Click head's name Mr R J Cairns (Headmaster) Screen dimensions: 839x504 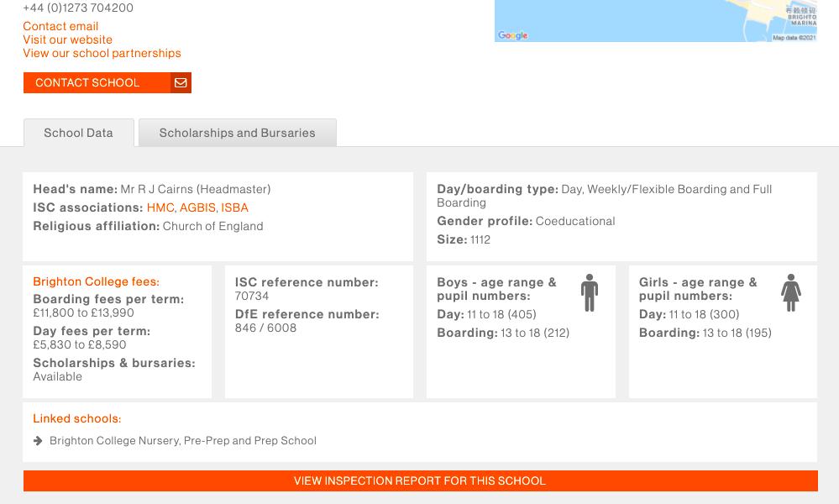[x=196, y=189]
